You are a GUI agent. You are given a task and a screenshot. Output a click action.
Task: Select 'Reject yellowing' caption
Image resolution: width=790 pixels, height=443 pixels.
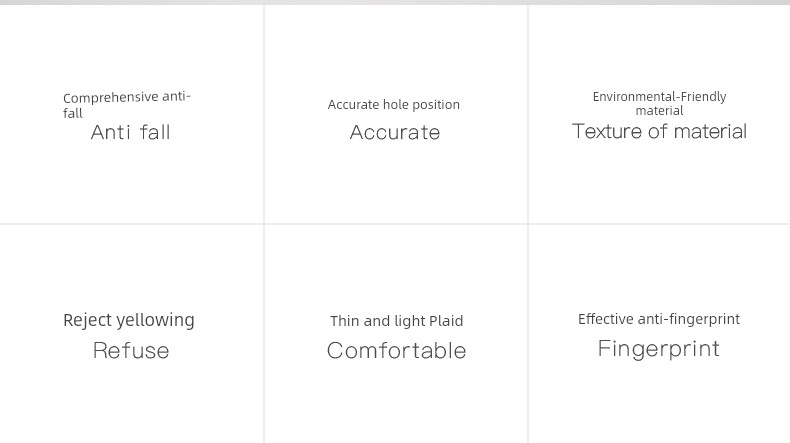click(129, 321)
